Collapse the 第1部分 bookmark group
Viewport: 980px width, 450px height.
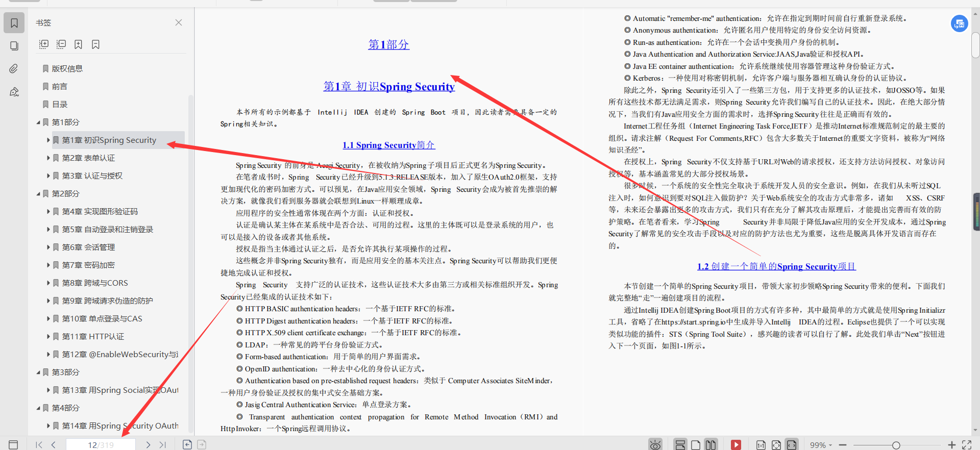point(38,122)
